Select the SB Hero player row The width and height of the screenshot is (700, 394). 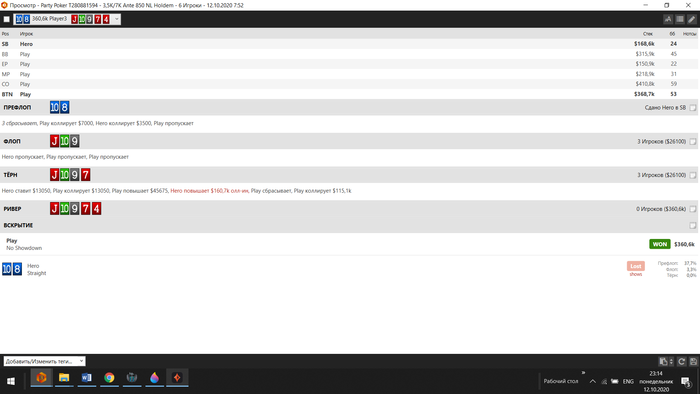point(350,44)
